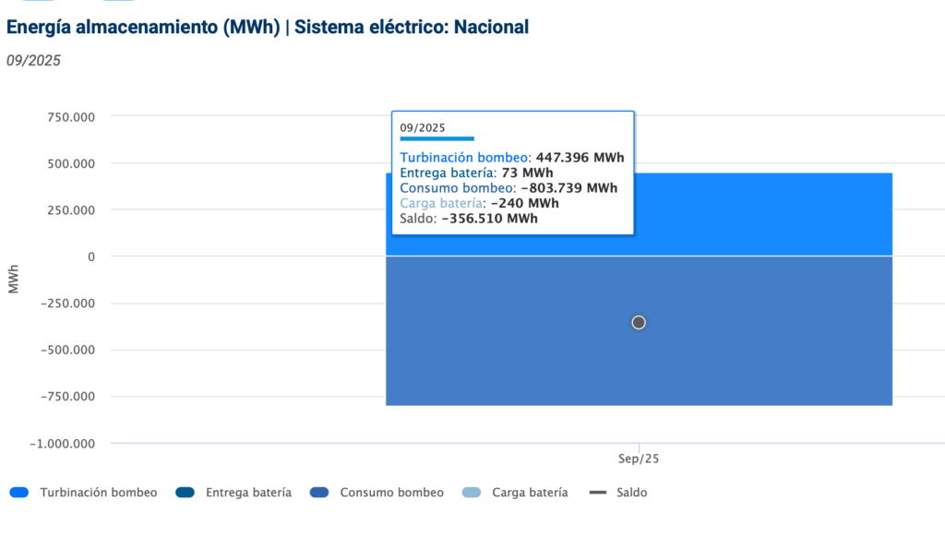
Task: Click the Entrega batería legend color swatch
Action: (185, 493)
